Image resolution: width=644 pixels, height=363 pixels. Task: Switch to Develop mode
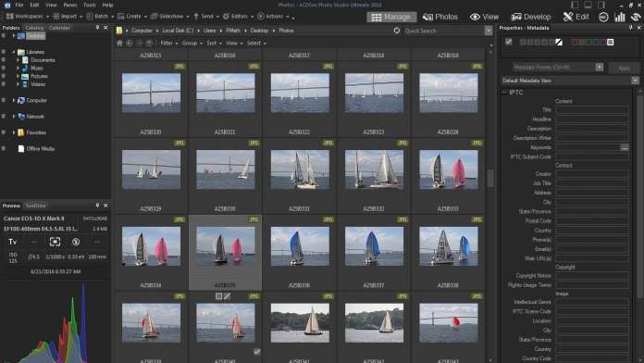pyautogui.click(x=530, y=17)
